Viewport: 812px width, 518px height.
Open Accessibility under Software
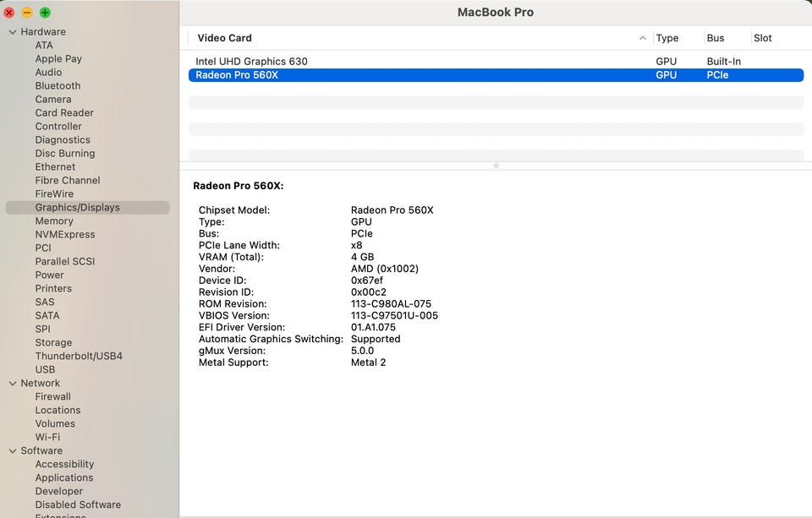tap(65, 464)
